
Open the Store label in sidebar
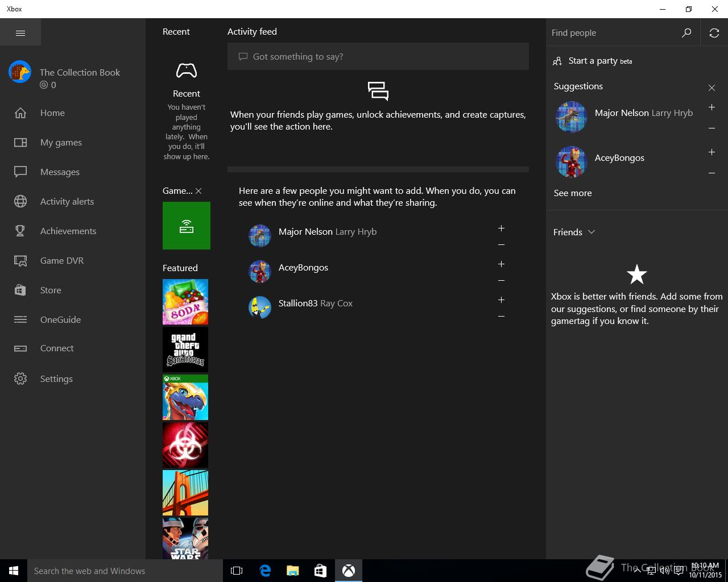pyautogui.click(x=51, y=290)
